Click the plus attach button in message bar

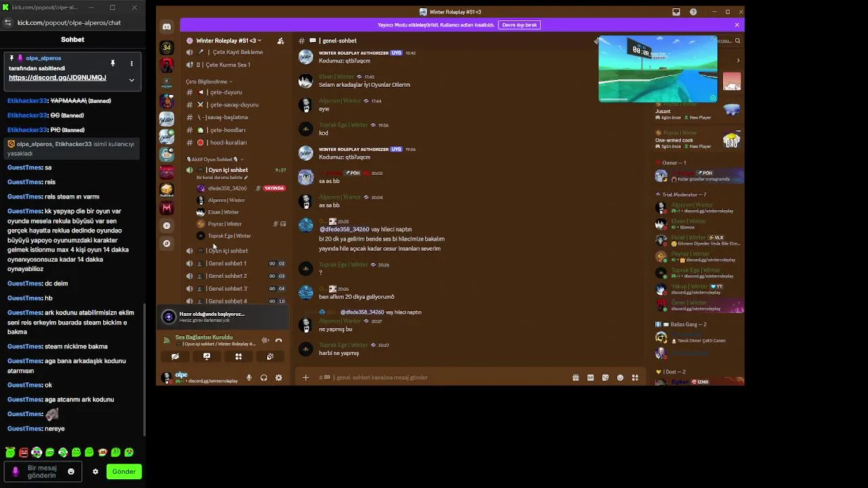coord(306,378)
